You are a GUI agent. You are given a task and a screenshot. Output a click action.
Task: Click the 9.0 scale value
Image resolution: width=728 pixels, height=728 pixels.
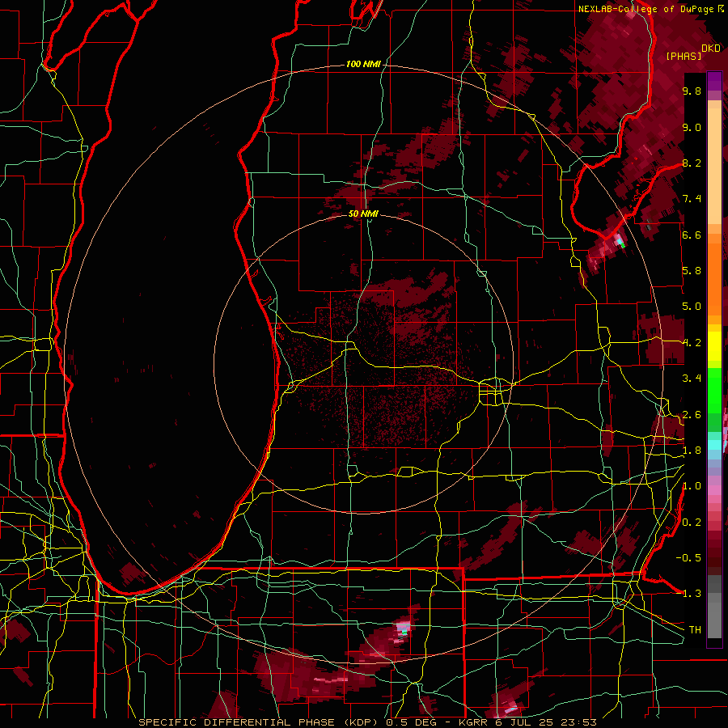692,127
